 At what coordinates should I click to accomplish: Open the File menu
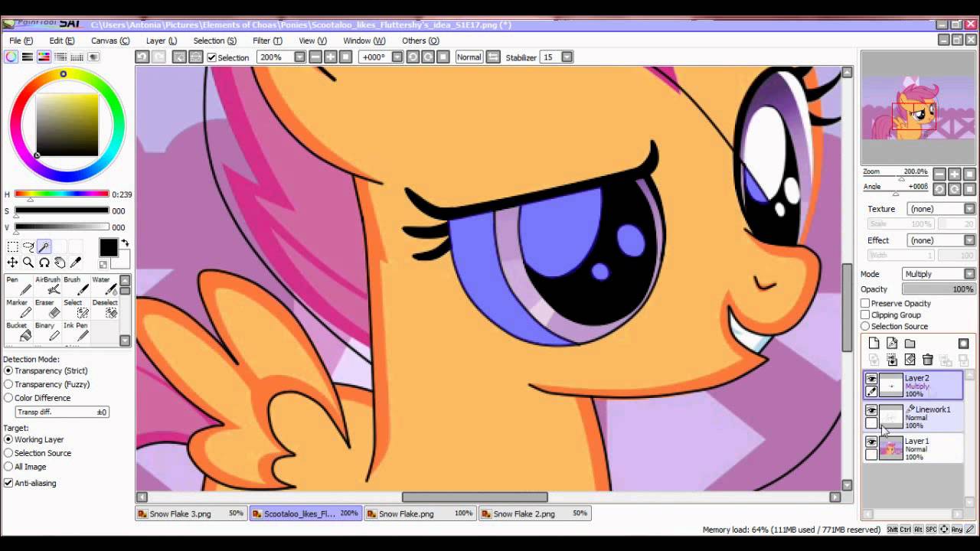pos(21,41)
